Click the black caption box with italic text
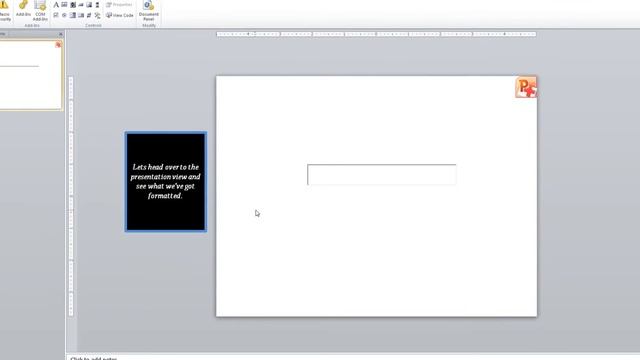The width and height of the screenshot is (640, 360). (166, 182)
